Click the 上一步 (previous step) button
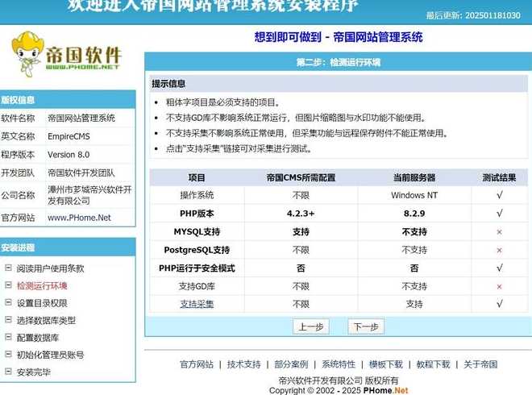532x395 pixels. (x=311, y=326)
